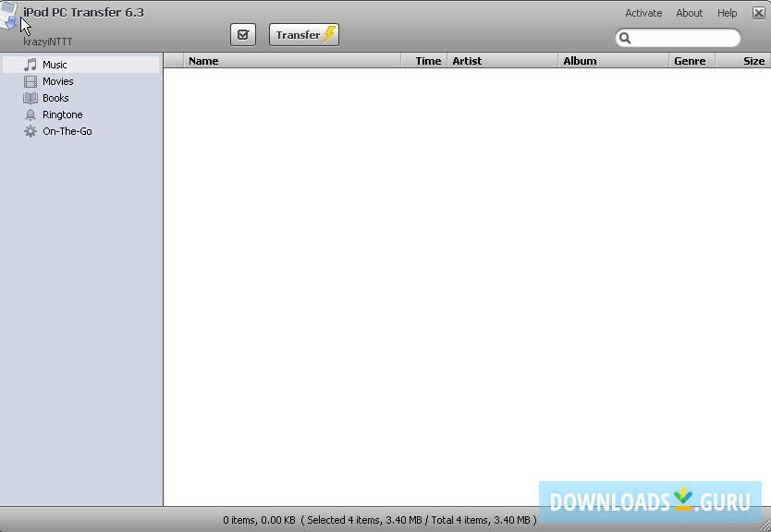Sort list by Size column

pos(743,60)
